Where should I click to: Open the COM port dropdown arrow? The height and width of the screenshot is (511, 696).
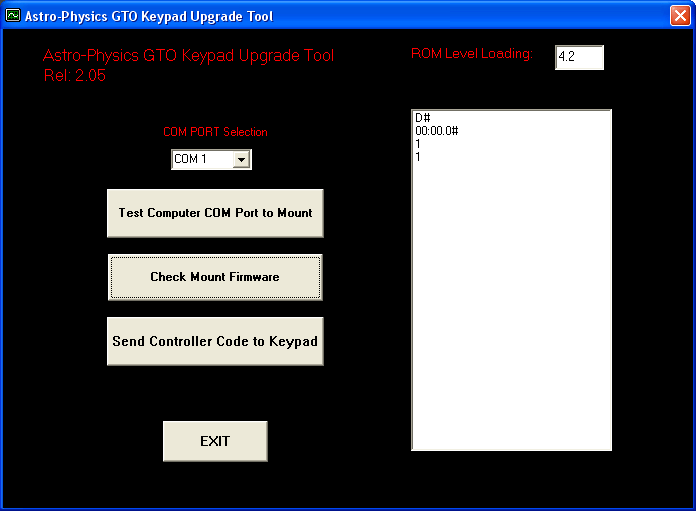click(x=241, y=159)
